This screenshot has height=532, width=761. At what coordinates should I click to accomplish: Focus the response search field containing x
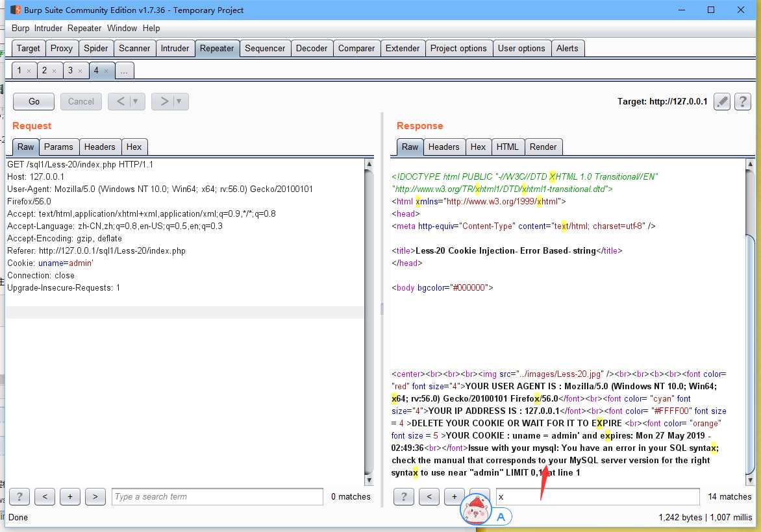pyautogui.click(x=598, y=496)
